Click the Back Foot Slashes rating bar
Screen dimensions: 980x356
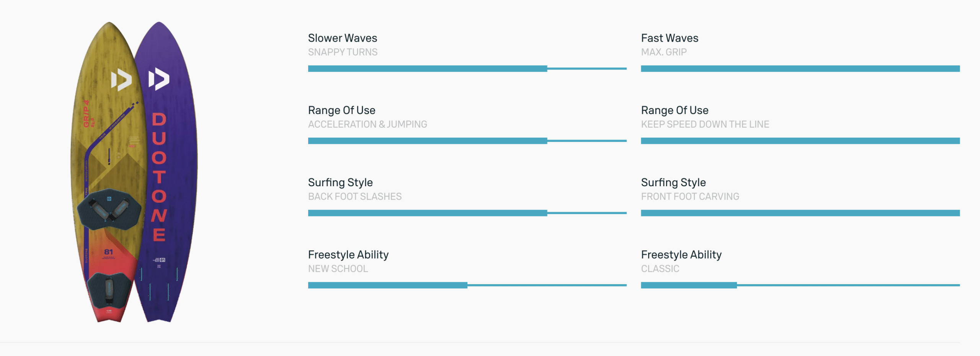tap(467, 213)
